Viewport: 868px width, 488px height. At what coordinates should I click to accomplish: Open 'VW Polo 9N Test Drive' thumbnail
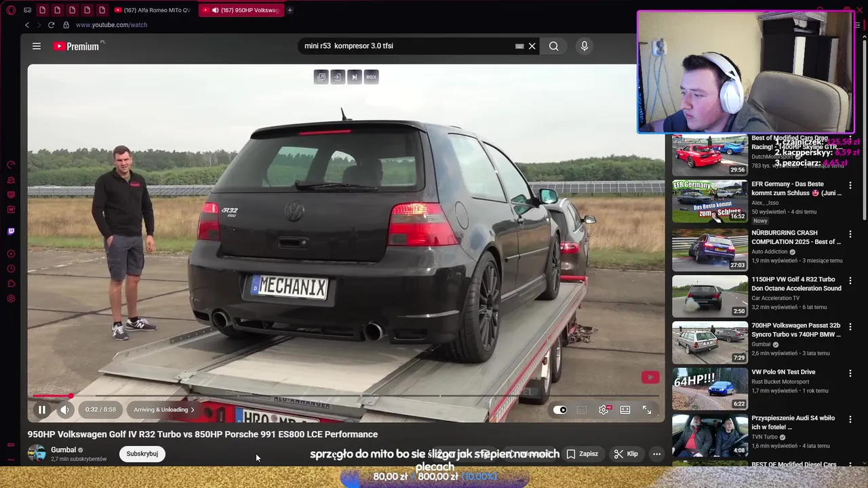[710, 388]
